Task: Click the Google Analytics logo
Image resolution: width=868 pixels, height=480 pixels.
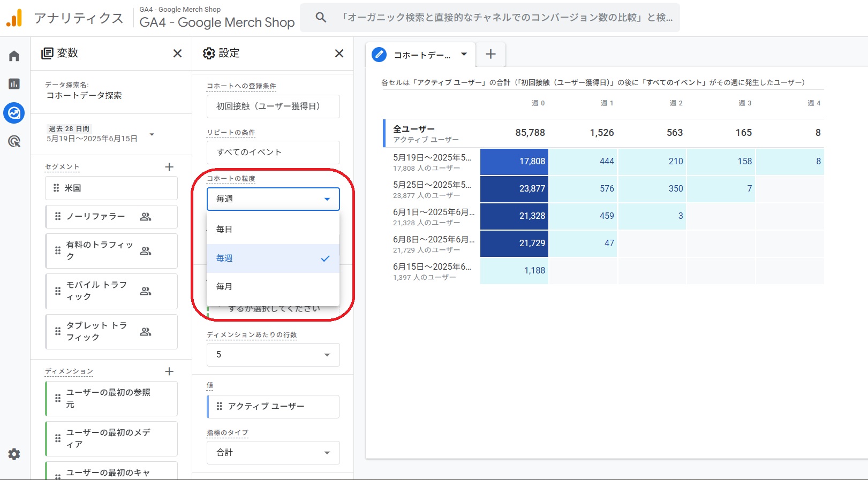Action: click(x=14, y=18)
